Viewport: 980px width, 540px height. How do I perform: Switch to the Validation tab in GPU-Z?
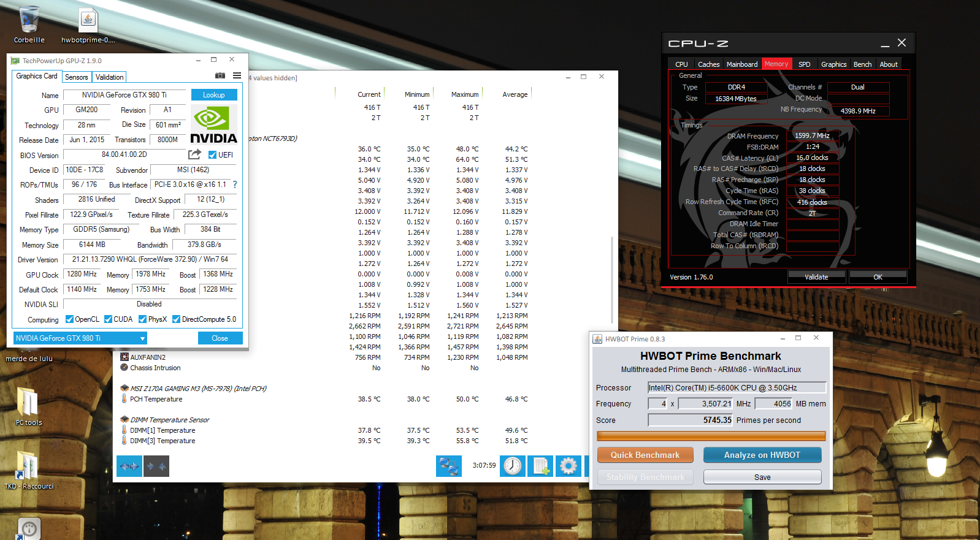pos(110,77)
